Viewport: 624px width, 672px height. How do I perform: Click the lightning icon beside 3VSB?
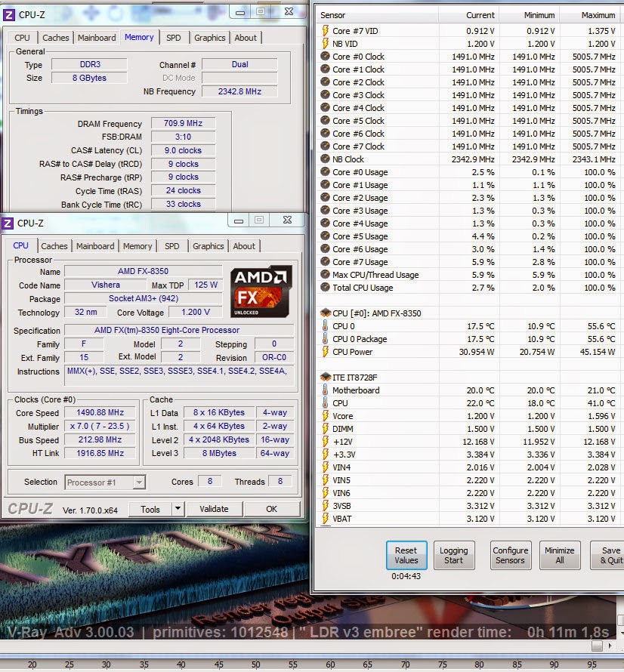pyautogui.click(x=325, y=506)
